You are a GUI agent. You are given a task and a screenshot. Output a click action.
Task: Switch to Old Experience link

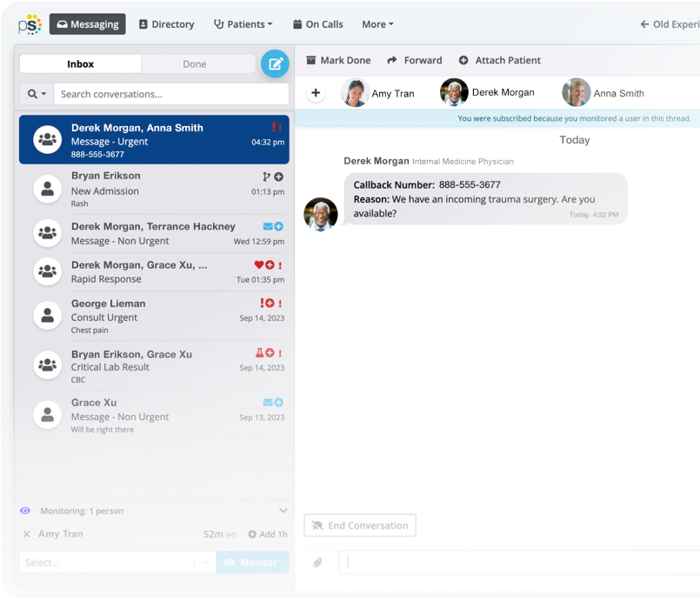pos(670,24)
